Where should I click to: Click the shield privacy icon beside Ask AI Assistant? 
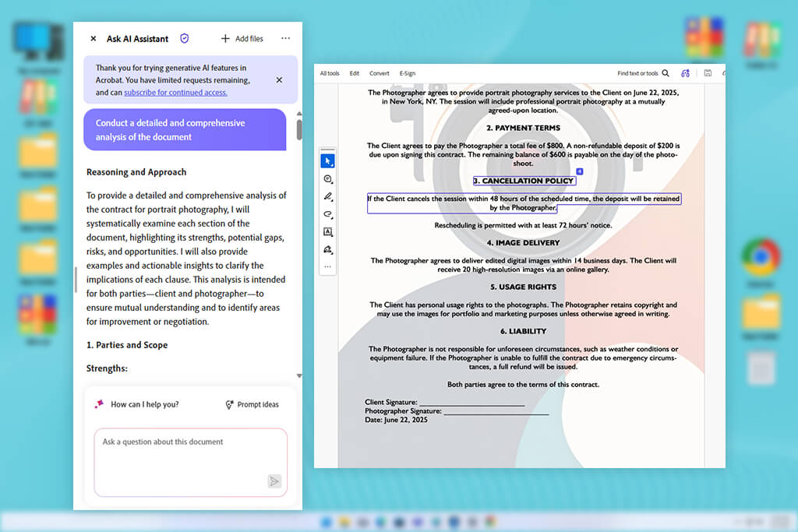[184, 39]
